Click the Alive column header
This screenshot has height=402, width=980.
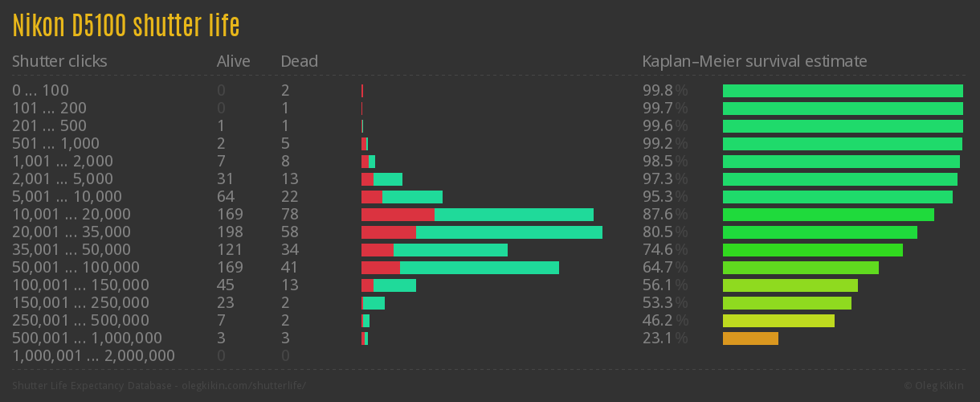234,61
